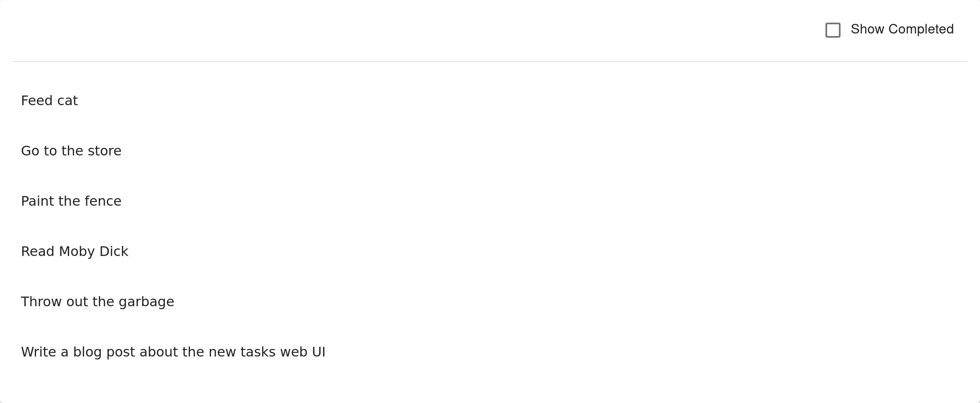
Task: Click the garbage disposal to-do entry
Action: [98, 302]
